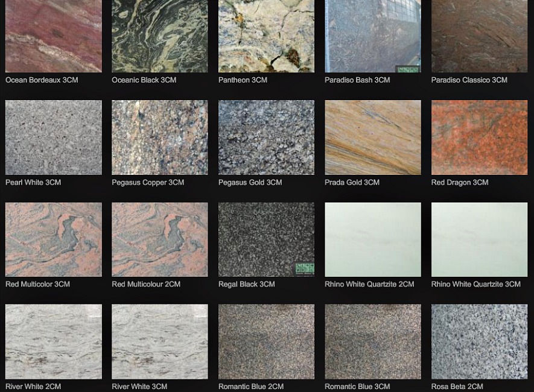
Task: Click the Ocean Bordeaux 3CM label
Action: tap(42, 80)
